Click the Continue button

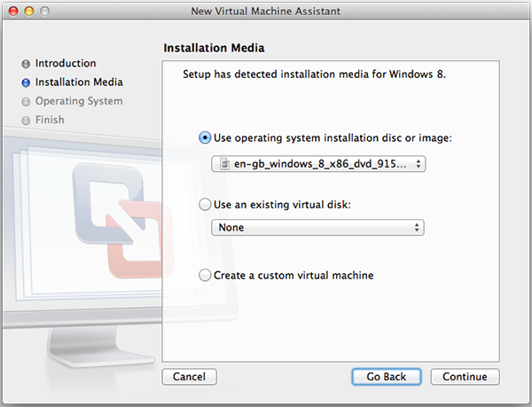tap(465, 377)
